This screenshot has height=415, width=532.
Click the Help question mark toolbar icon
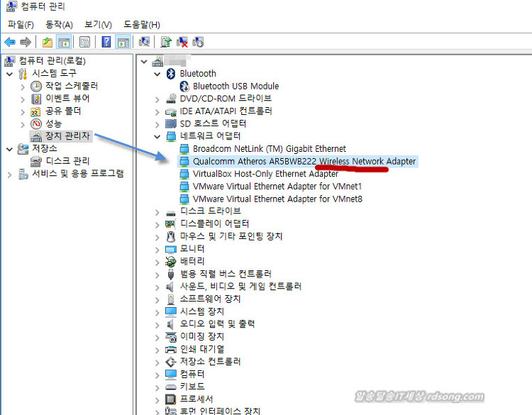[106, 42]
